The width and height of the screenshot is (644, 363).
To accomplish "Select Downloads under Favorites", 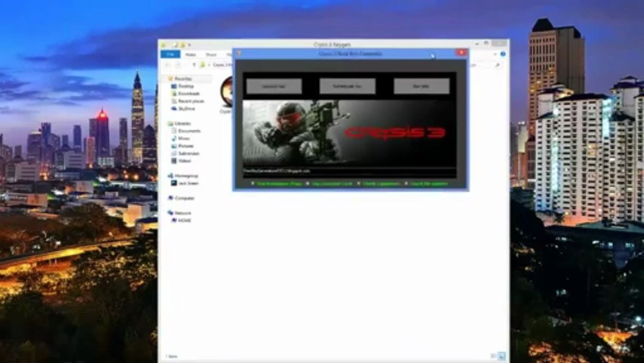I will (x=189, y=94).
